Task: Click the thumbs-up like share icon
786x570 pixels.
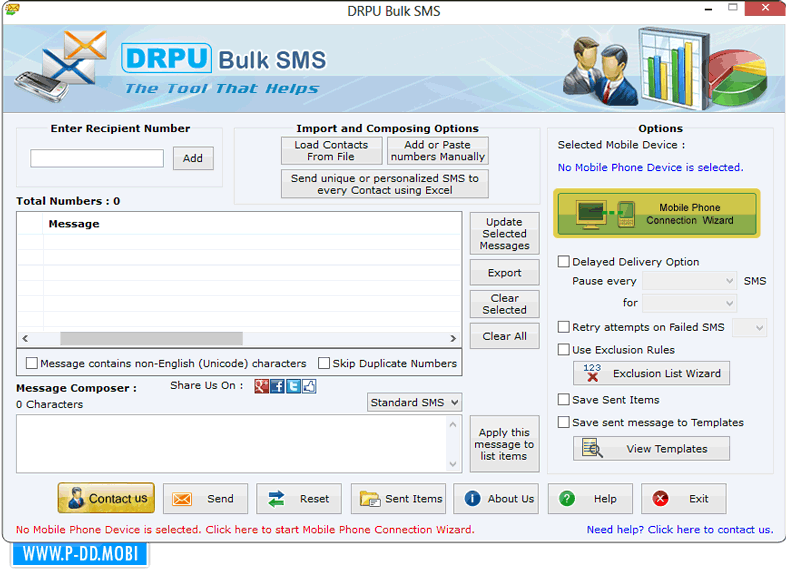Action: click(x=309, y=386)
